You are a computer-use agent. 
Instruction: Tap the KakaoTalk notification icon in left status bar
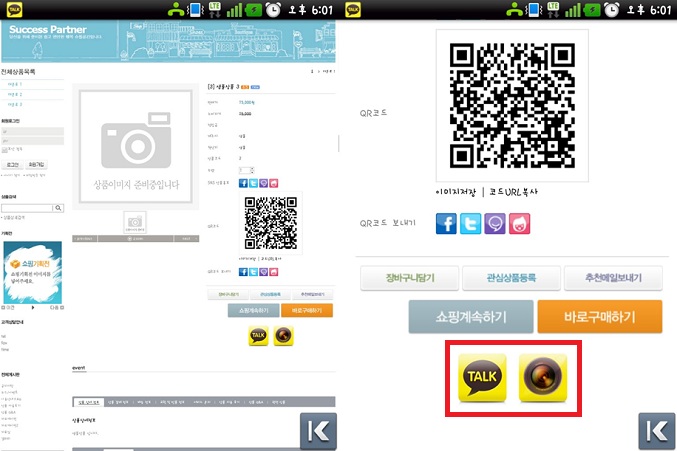[14, 9]
